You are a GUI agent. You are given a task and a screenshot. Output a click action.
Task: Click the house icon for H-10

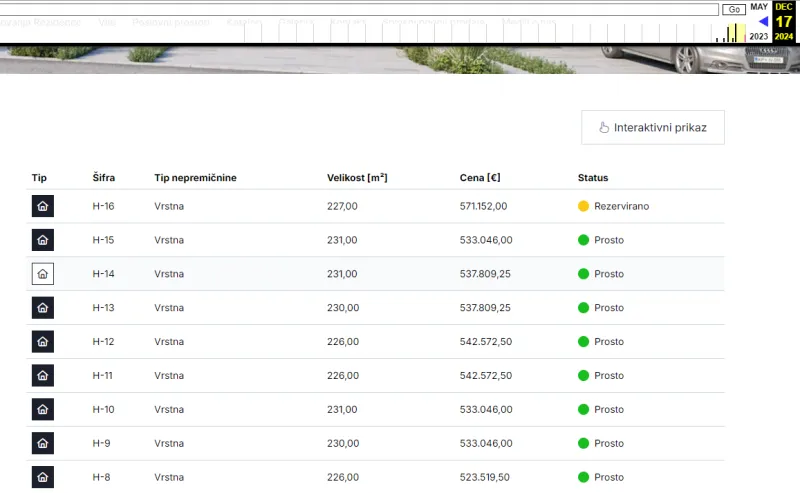point(43,409)
